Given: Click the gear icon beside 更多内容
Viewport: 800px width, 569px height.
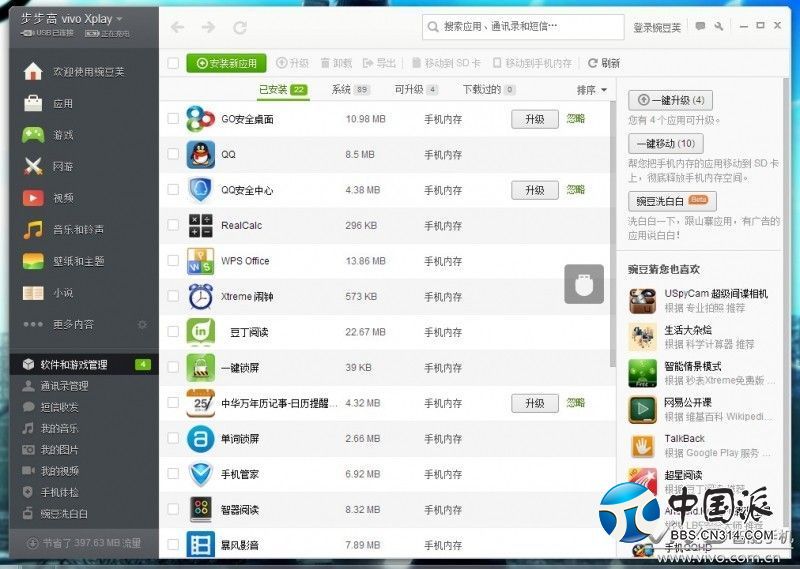Looking at the screenshot, I should pyautogui.click(x=142, y=325).
